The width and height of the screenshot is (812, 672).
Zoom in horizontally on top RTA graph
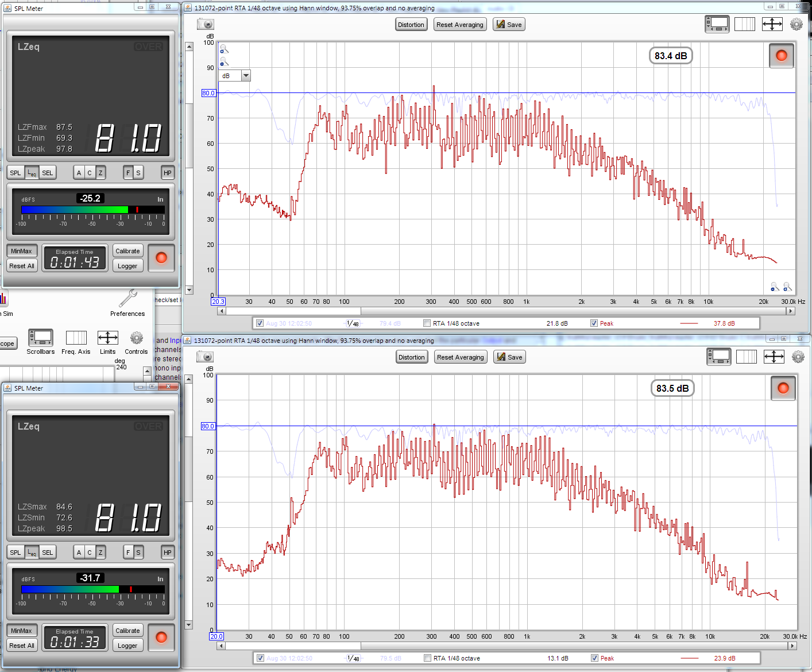click(x=787, y=286)
